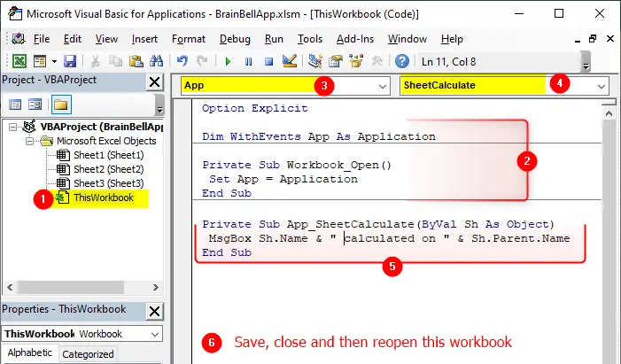The image size is (621, 364).
Task: Switch to the Alphabetic tab
Action: click(x=30, y=352)
